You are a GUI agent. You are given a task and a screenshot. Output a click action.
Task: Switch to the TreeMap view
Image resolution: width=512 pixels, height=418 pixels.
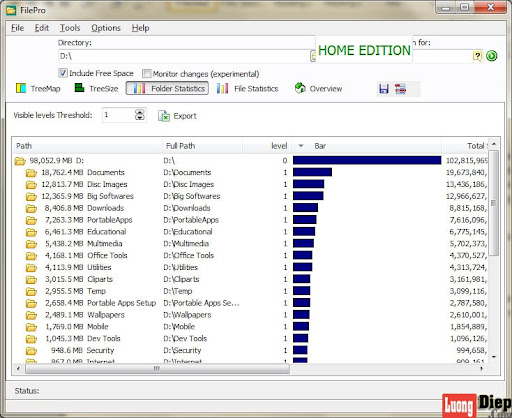[38, 88]
